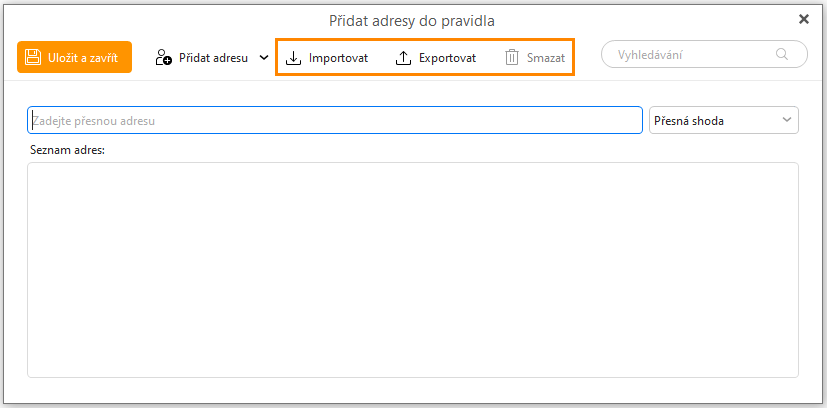Click the person-plus icon for Přidat adresu
Viewport: 827px width, 408px height.
pyautogui.click(x=164, y=58)
